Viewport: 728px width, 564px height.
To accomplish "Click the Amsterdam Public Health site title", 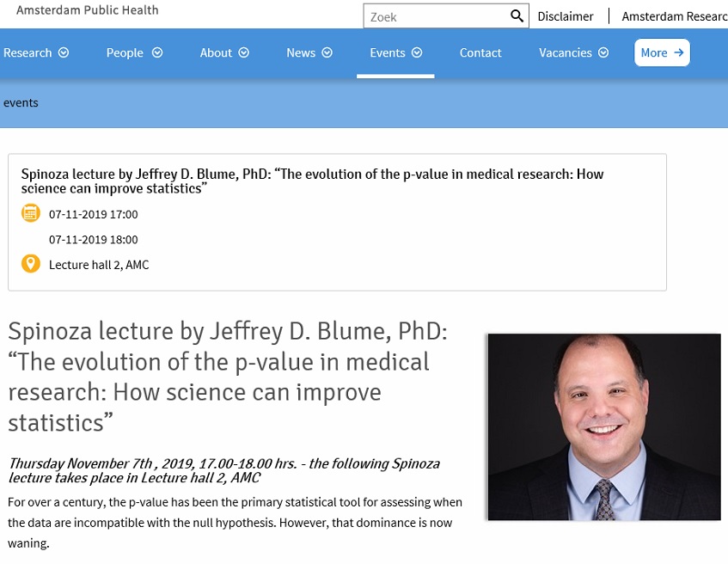I will point(88,10).
